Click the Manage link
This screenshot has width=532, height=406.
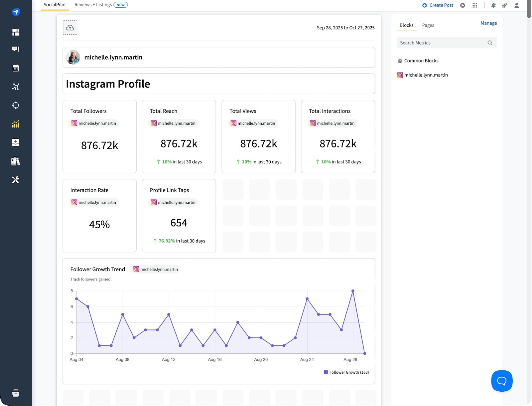point(488,23)
